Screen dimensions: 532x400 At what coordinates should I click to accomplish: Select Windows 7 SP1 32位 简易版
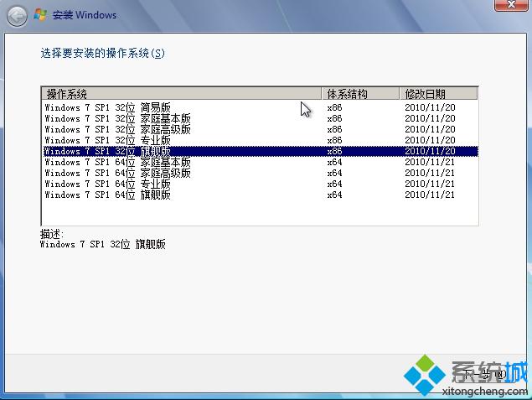pyautogui.click(x=261, y=107)
